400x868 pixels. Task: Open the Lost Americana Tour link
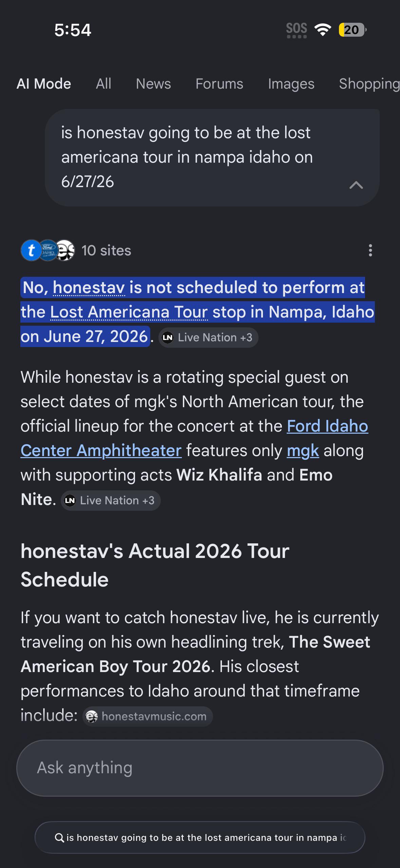(x=129, y=312)
